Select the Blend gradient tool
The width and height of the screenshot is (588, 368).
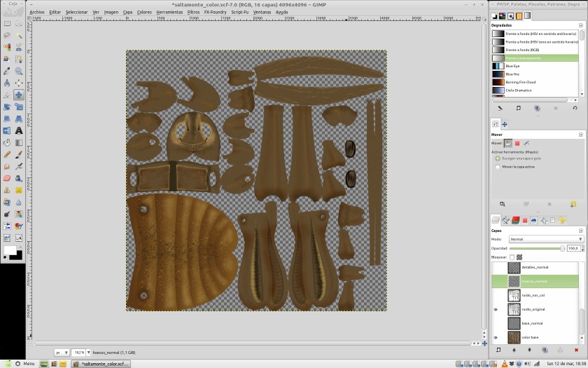point(18,143)
